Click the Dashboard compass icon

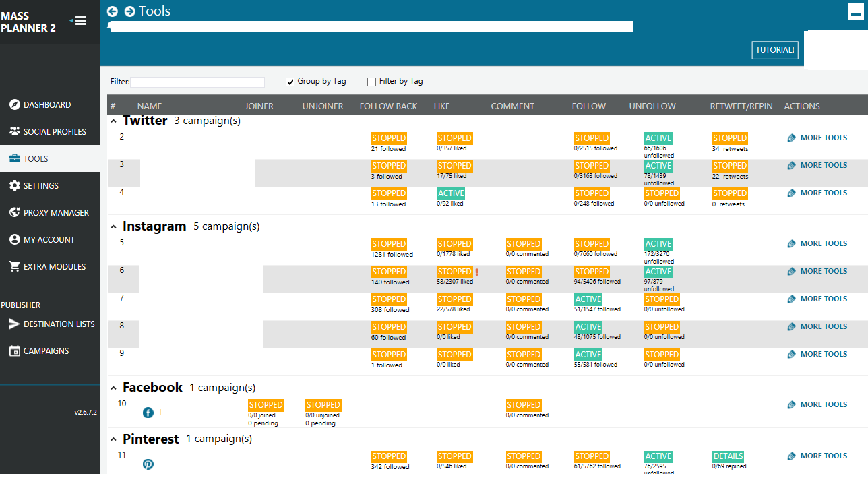(x=14, y=104)
